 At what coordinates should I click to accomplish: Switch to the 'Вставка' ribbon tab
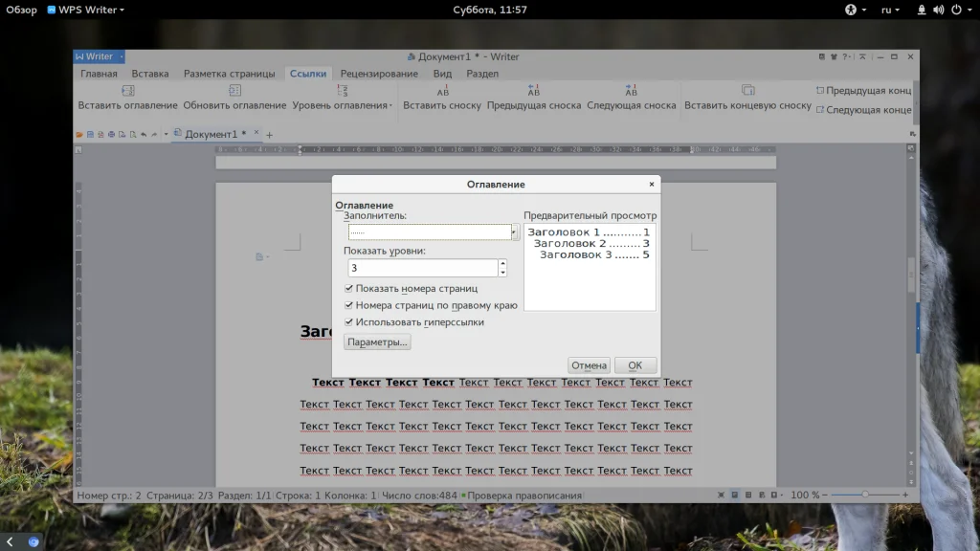tap(150, 74)
